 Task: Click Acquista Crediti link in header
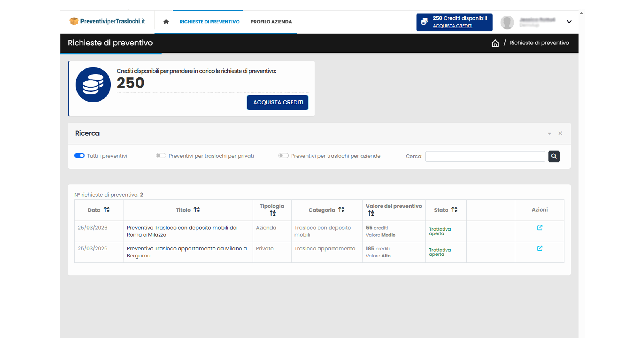point(452,26)
